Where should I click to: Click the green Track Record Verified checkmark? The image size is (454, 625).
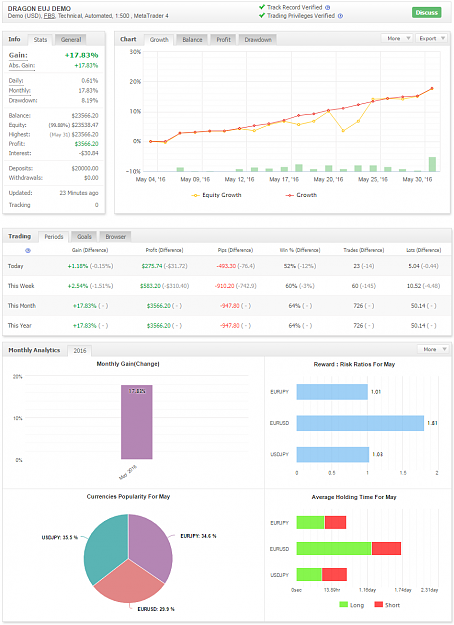coord(262,7)
